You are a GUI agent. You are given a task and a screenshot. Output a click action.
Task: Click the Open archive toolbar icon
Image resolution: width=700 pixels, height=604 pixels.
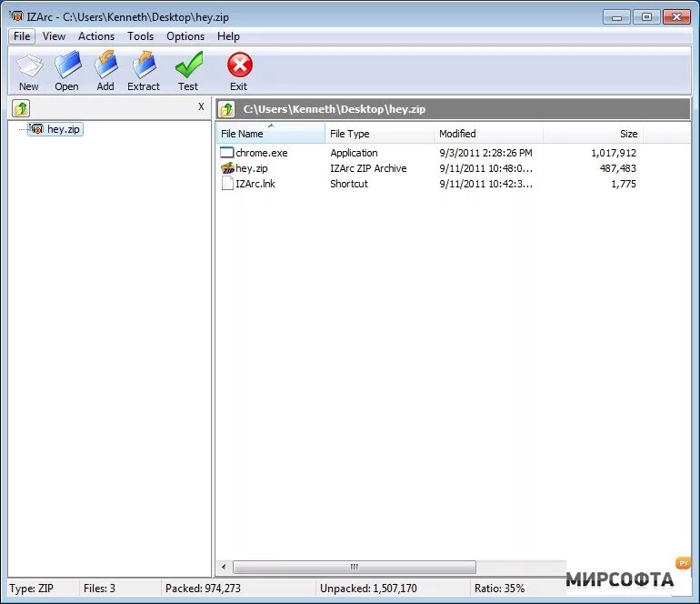tap(67, 65)
